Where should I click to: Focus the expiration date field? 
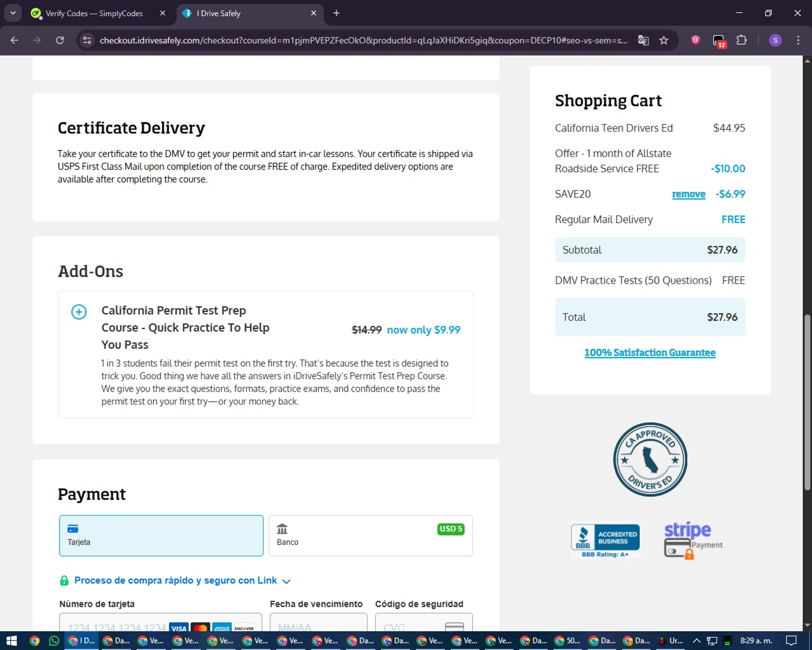pos(318,623)
